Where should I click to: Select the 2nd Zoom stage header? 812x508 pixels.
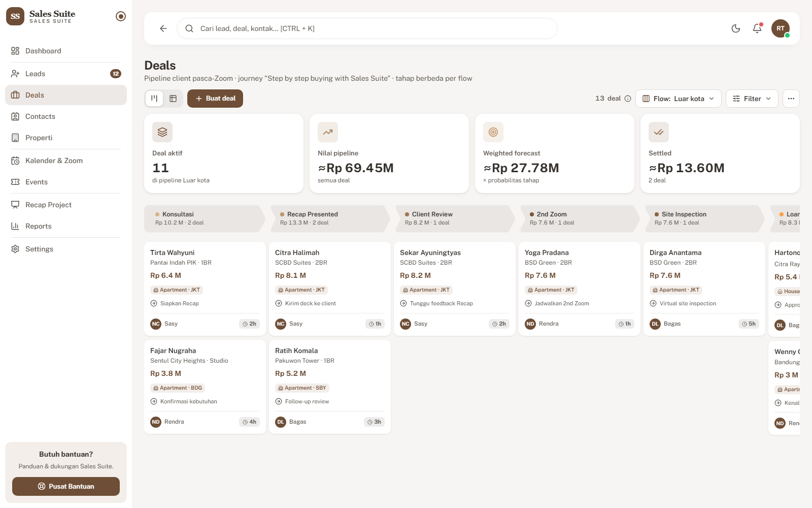pos(579,218)
